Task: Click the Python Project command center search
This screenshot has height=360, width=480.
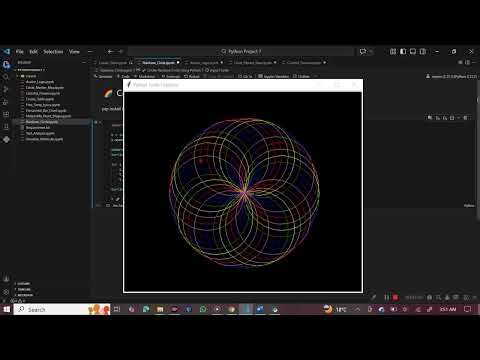Action: click(x=241, y=51)
